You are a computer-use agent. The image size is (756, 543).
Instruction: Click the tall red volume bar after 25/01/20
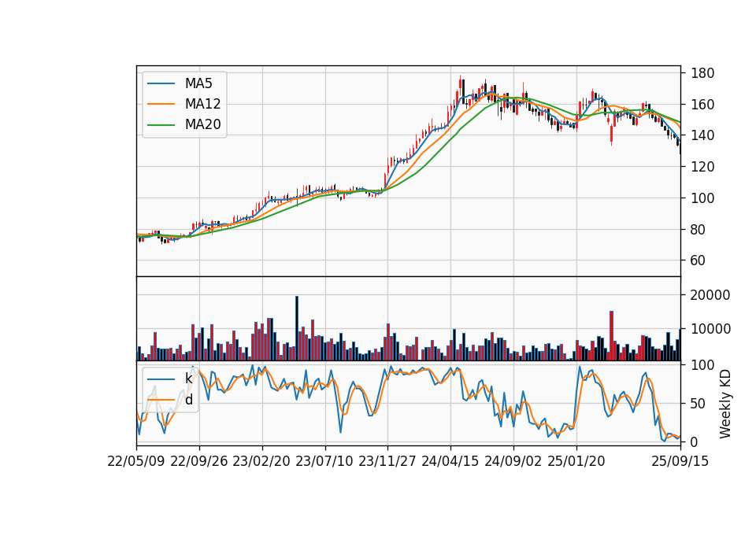coord(611,336)
